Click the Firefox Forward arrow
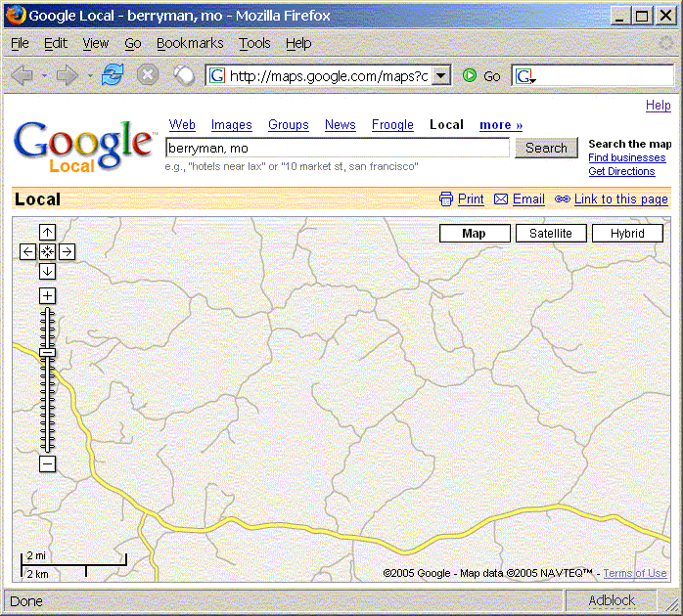 (68, 75)
